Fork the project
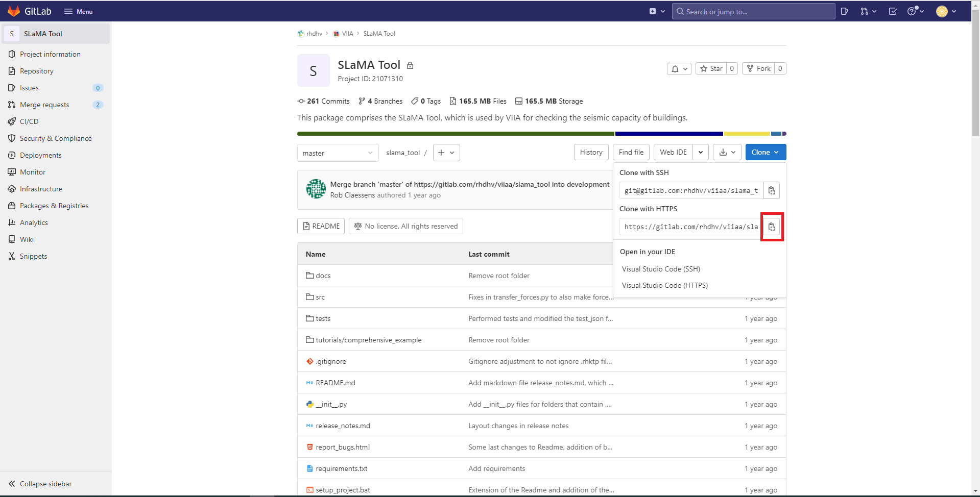This screenshot has width=980, height=497. point(758,68)
